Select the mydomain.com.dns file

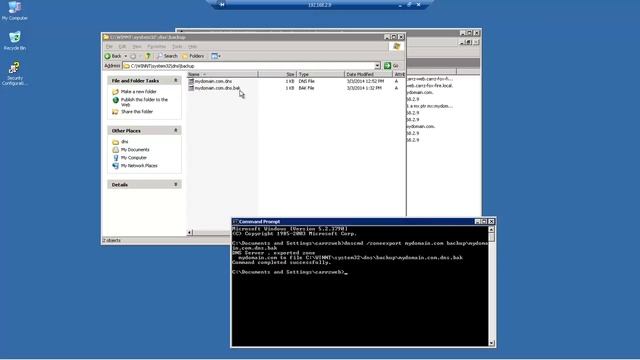(x=213, y=81)
